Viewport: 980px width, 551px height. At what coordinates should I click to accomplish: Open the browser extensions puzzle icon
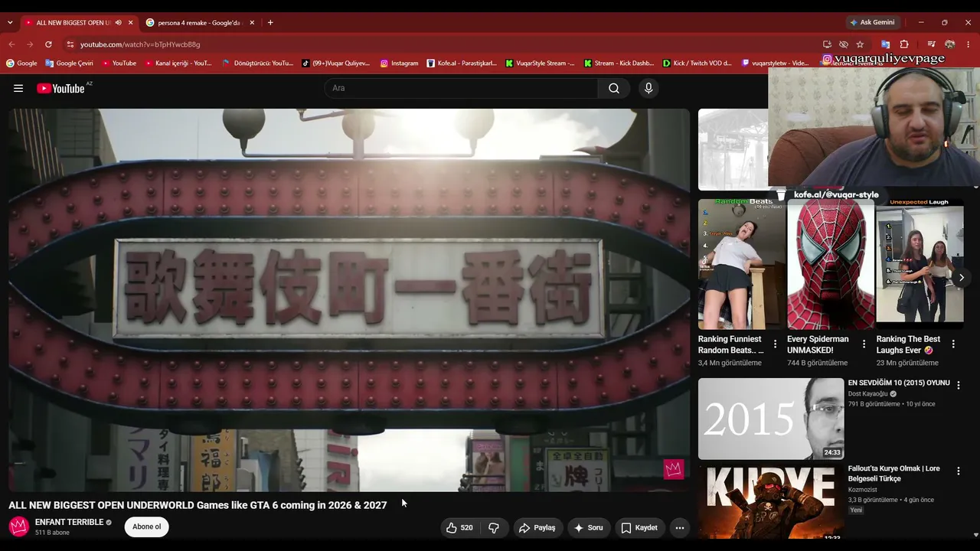(x=904, y=44)
